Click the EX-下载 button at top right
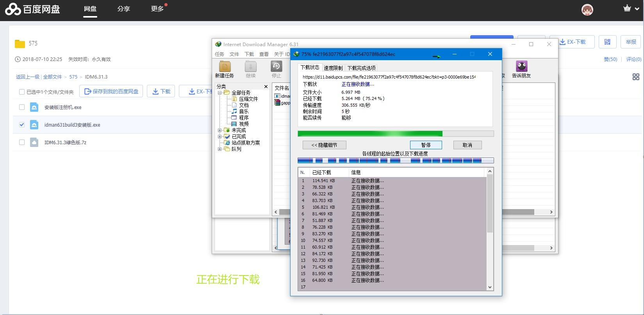This screenshot has height=315, width=644. pyautogui.click(x=572, y=42)
